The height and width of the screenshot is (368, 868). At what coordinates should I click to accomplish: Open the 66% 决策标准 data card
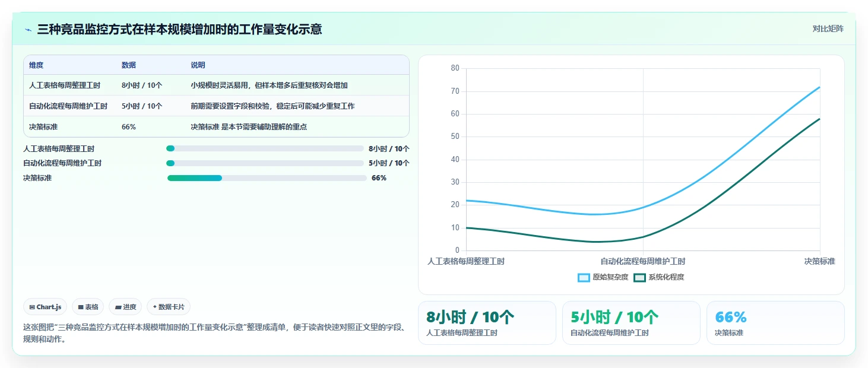pos(775,323)
